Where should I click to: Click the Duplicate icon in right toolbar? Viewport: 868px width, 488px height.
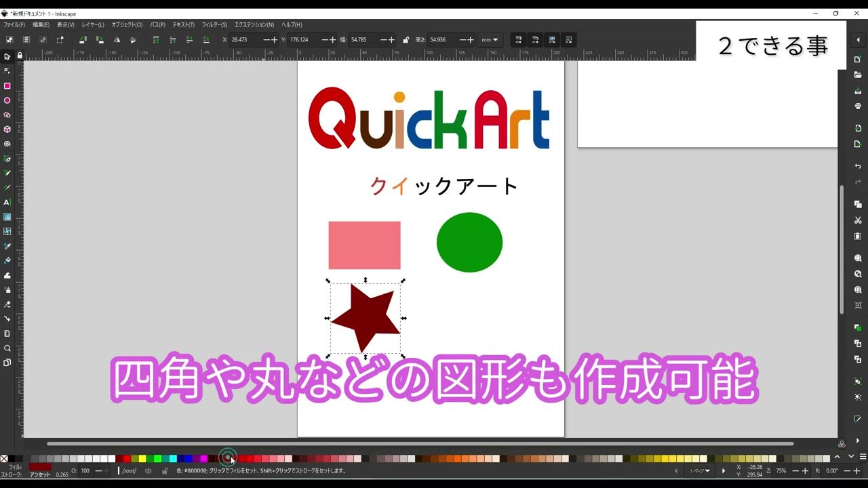click(858, 327)
